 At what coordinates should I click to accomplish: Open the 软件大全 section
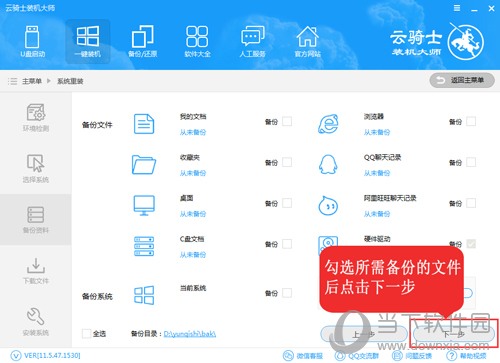[197, 41]
